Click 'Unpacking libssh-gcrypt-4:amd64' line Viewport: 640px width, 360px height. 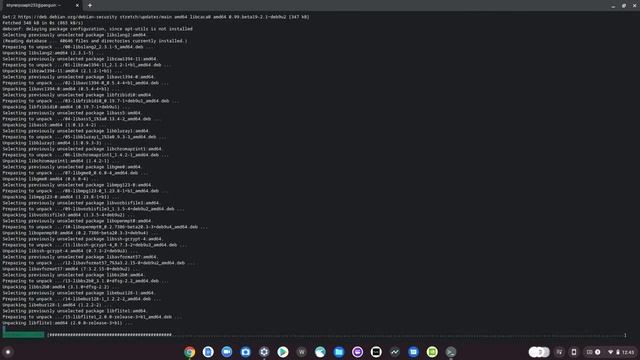pyautogui.click(x=70, y=251)
